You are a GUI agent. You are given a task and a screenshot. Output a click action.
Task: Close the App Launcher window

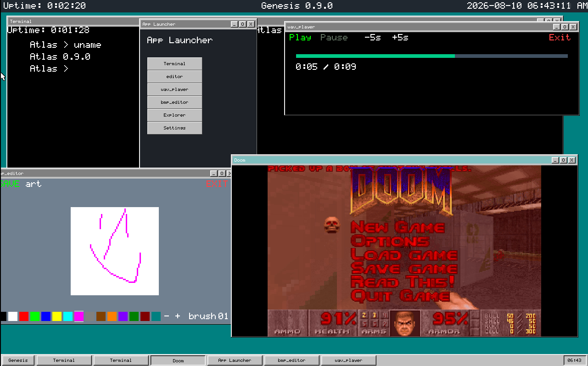click(251, 24)
